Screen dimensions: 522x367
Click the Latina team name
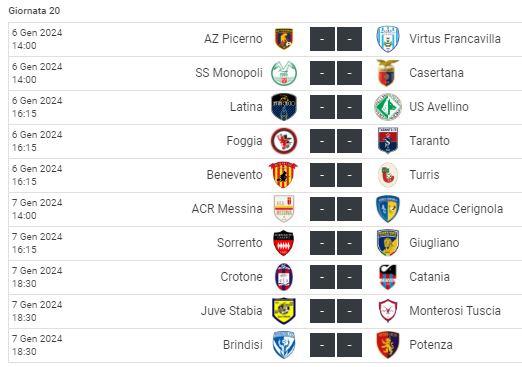pos(246,107)
